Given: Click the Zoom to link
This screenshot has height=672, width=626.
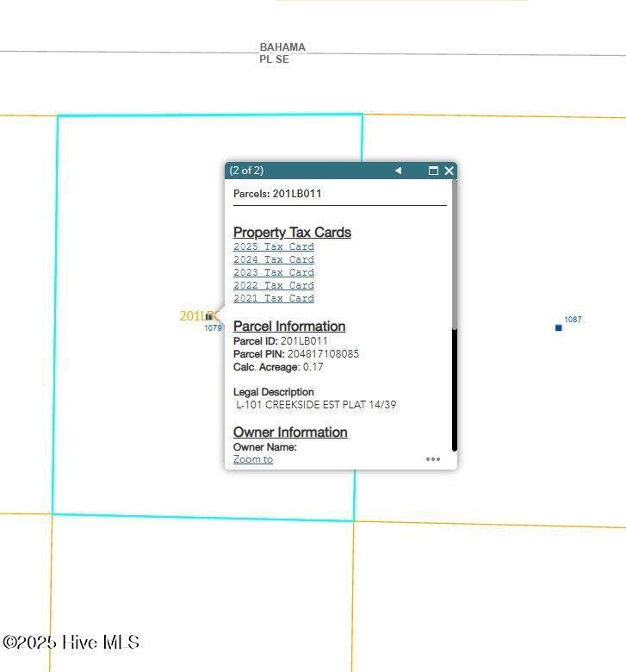Looking at the screenshot, I should pyautogui.click(x=253, y=459).
